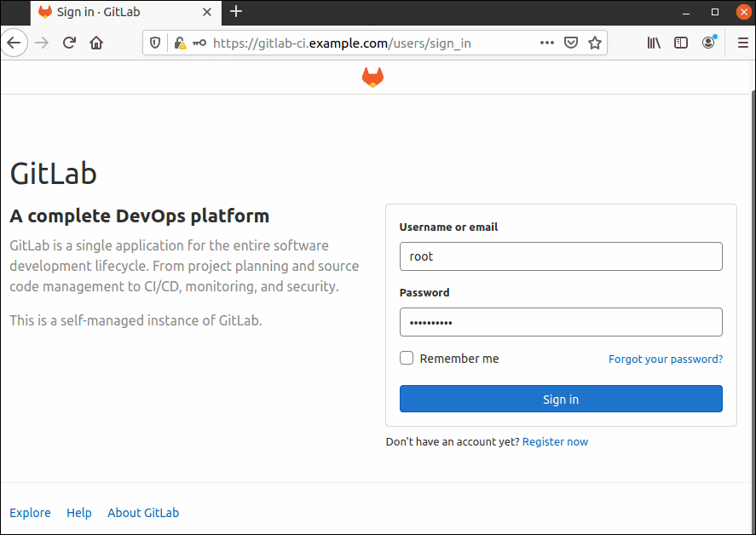Open the Firefox account avatar icon
Viewport: 756px width, 535px height.
pyautogui.click(x=709, y=43)
